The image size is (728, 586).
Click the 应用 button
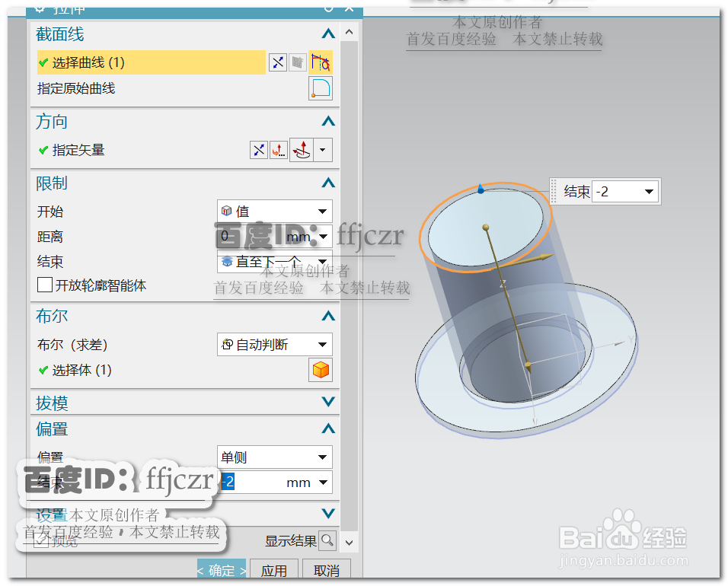[x=274, y=569]
